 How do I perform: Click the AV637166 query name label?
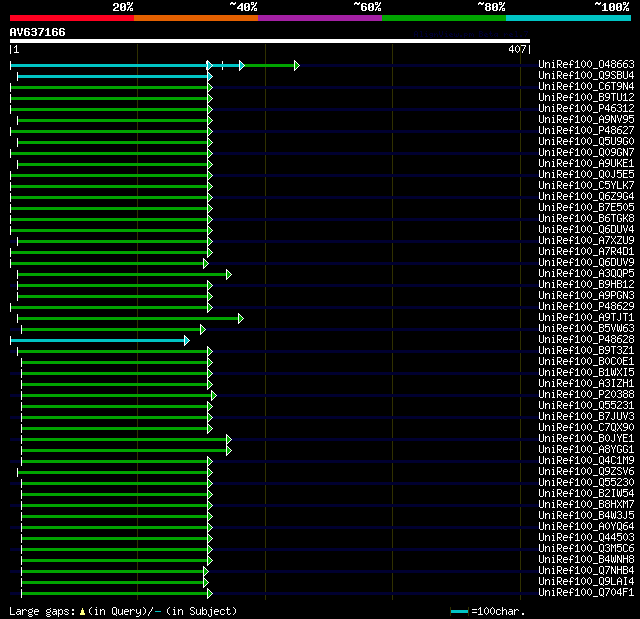(x=38, y=32)
